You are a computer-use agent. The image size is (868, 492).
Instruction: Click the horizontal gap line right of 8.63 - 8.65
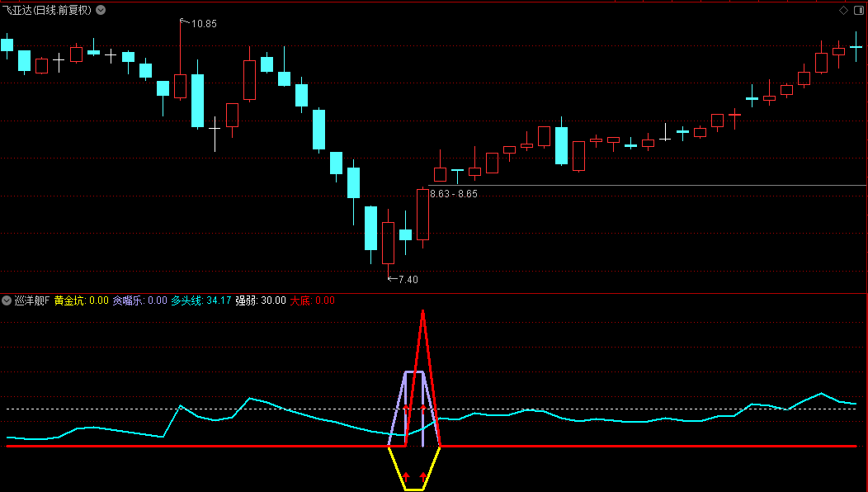pyautogui.click(x=647, y=185)
